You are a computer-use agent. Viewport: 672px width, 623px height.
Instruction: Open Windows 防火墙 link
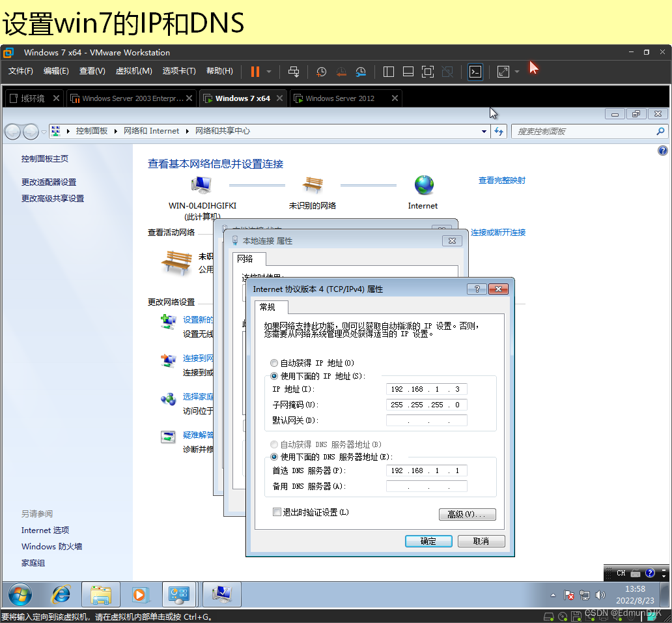point(51,547)
